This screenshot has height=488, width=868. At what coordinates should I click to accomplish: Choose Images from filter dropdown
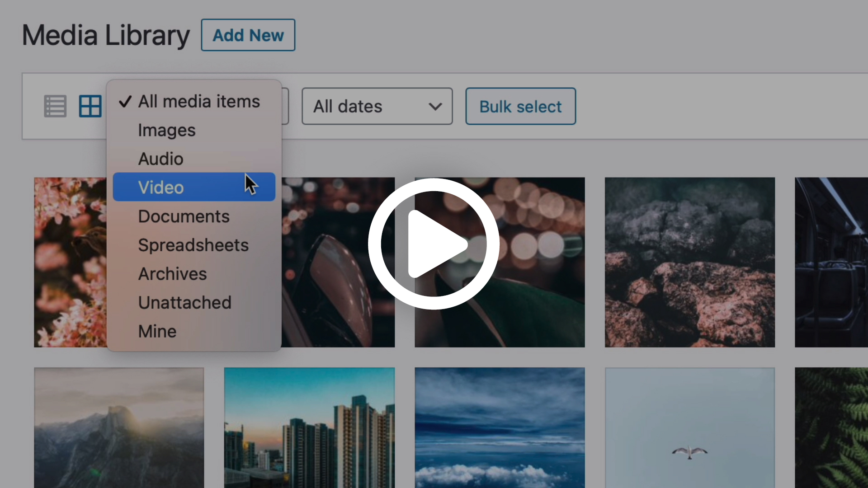[167, 130]
